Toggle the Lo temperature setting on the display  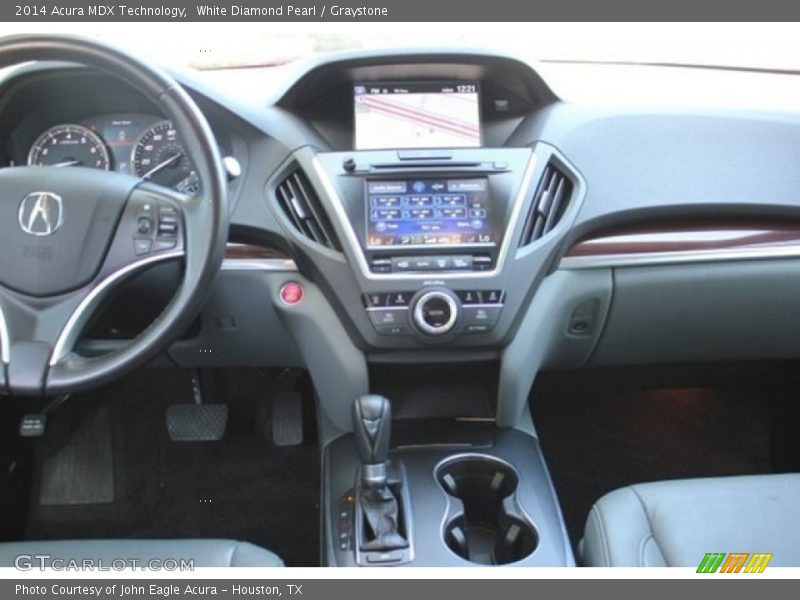[373, 239]
